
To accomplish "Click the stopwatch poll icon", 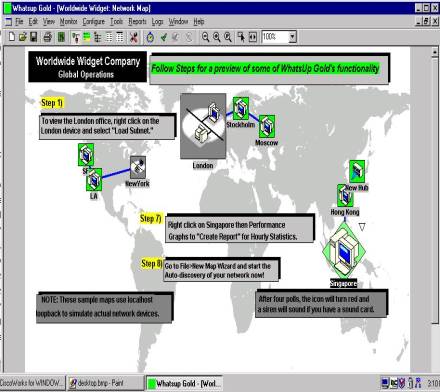I will (x=150, y=37).
